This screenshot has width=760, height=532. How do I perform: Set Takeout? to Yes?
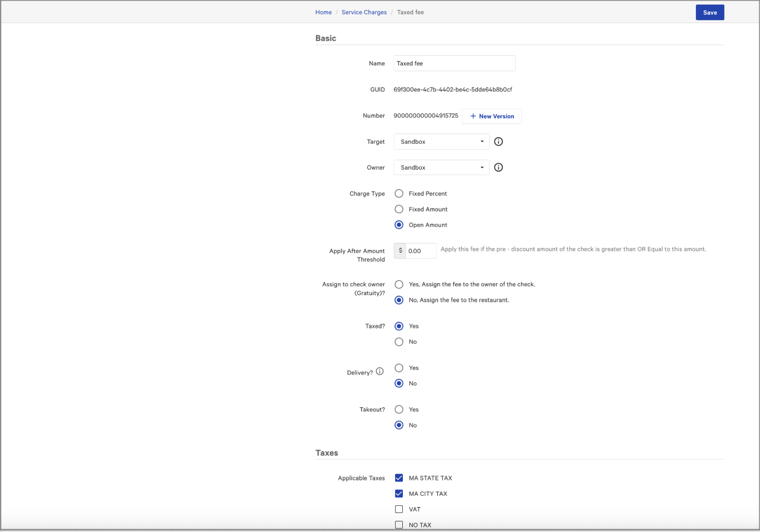(399, 410)
